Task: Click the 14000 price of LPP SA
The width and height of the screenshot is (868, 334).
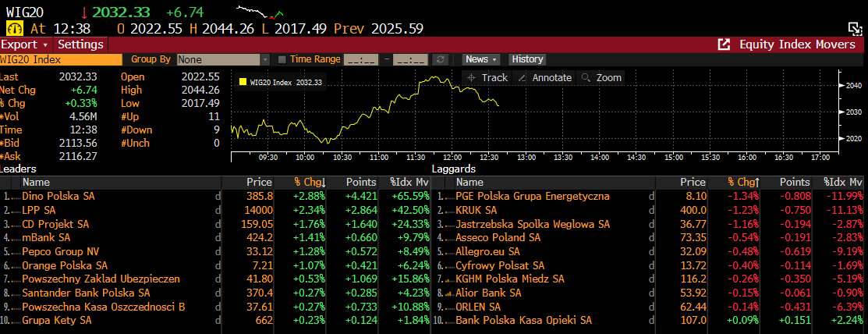Action: pyautogui.click(x=260, y=211)
